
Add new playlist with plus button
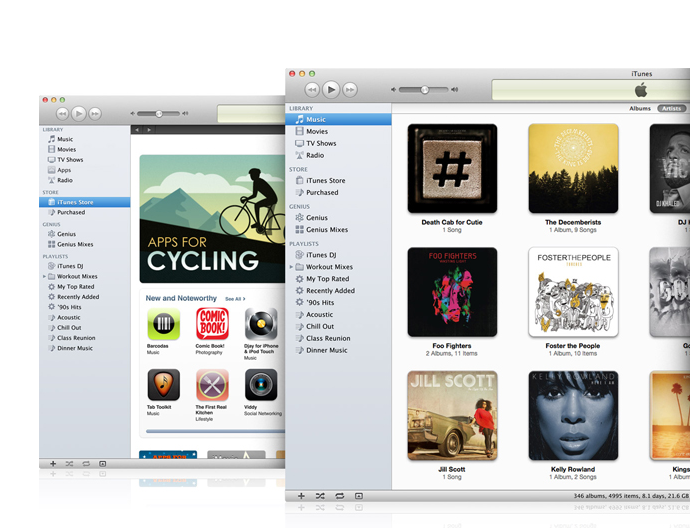click(x=301, y=496)
